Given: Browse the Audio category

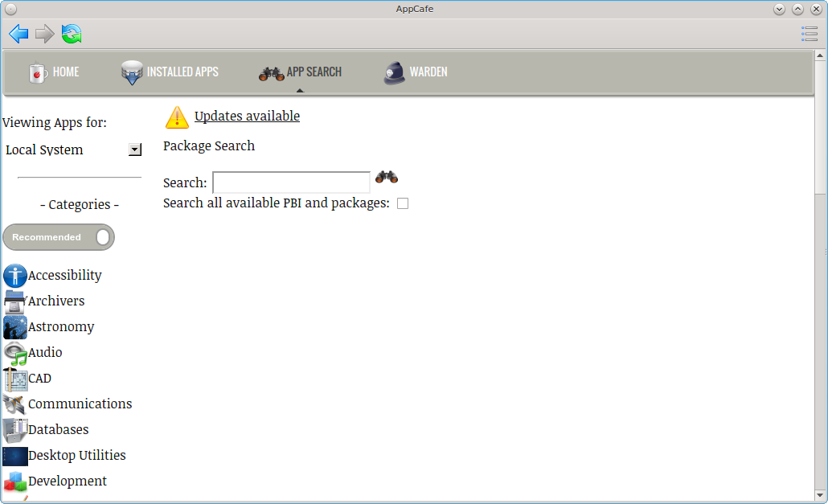Looking at the screenshot, I should tap(45, 353).
